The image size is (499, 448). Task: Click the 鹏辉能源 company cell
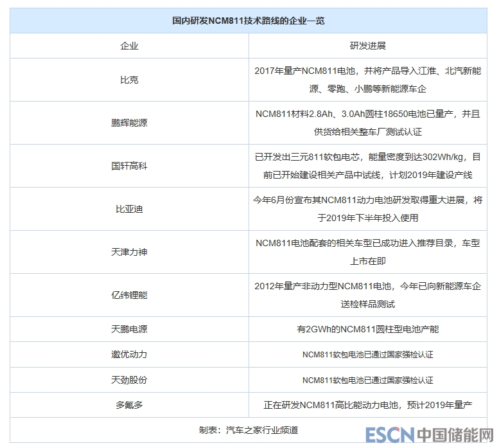[x=129, y=123]
